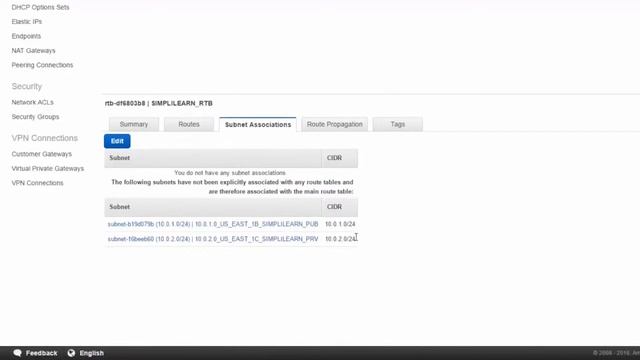Open the Feedback link in footer
Screen dimensions: 640x360
tap(42, 353)
